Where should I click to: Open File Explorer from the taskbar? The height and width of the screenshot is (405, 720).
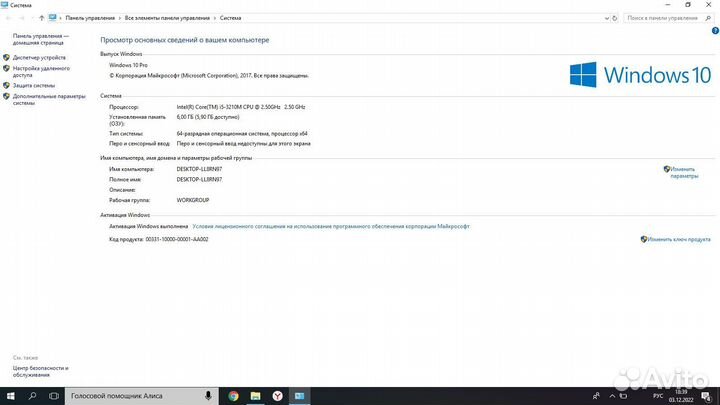coord(255,396)
